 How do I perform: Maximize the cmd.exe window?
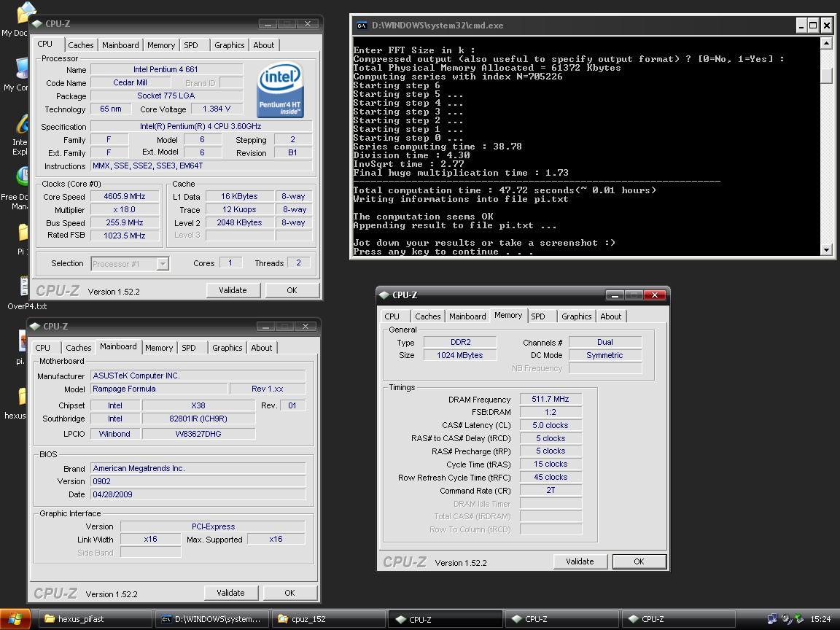pos(813,26)
